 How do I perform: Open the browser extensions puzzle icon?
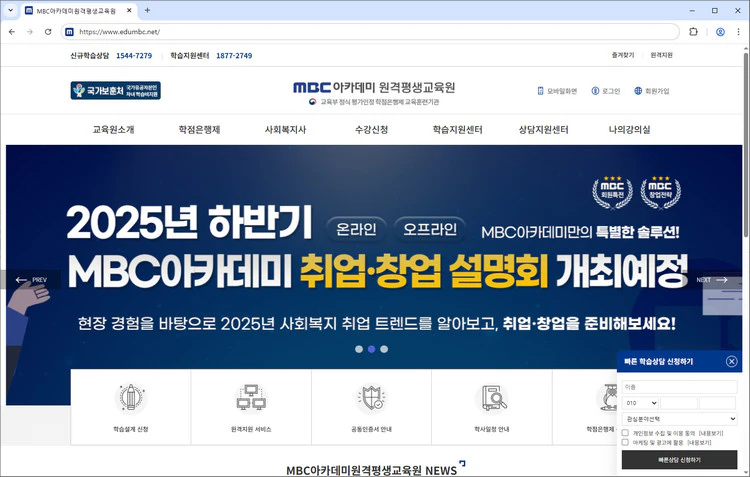(x=693, y=32)
